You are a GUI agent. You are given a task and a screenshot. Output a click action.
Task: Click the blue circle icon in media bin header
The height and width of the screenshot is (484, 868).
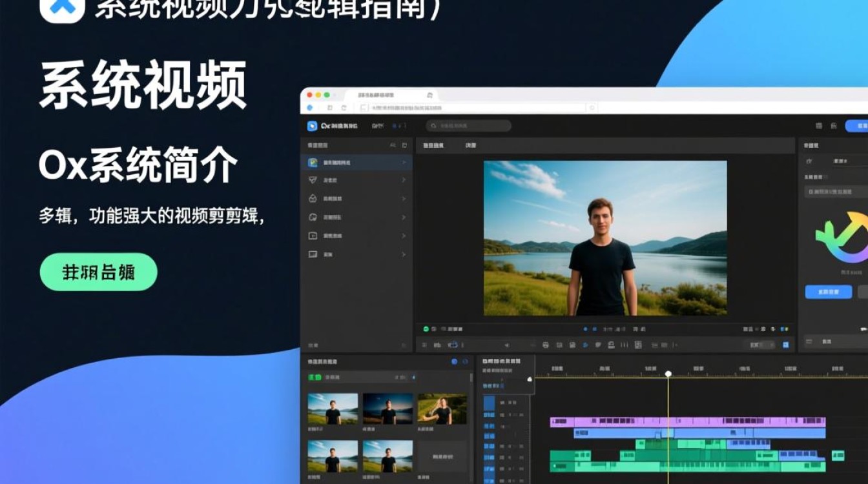(x=454, y=362)
